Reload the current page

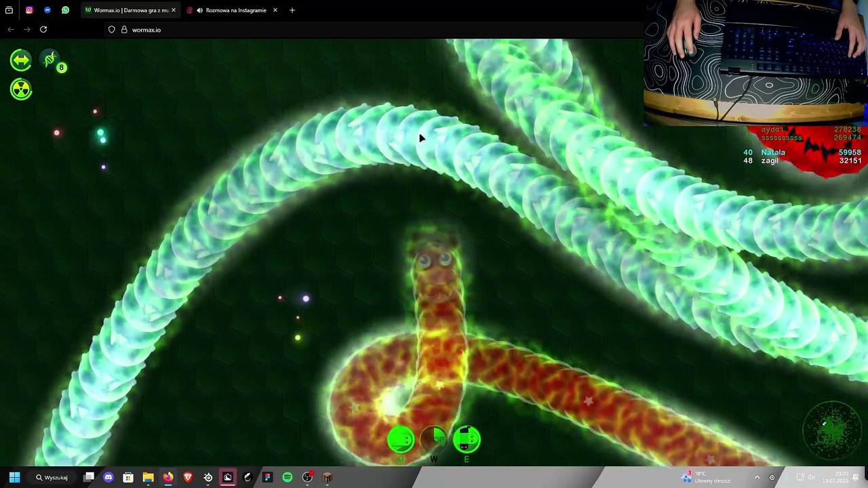43,30
